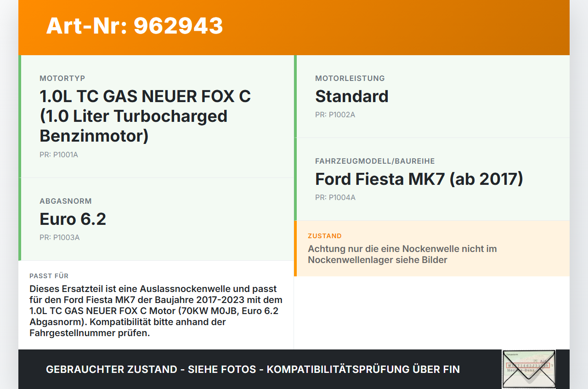Select the ABGASNORM label
588x389 pixels.
[65, 201]
